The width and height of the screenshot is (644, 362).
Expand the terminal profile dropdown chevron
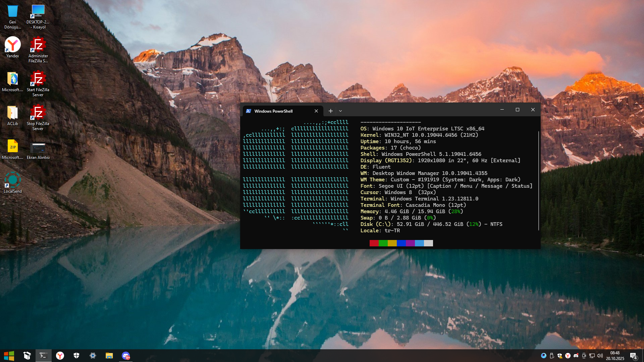(340, 111)
